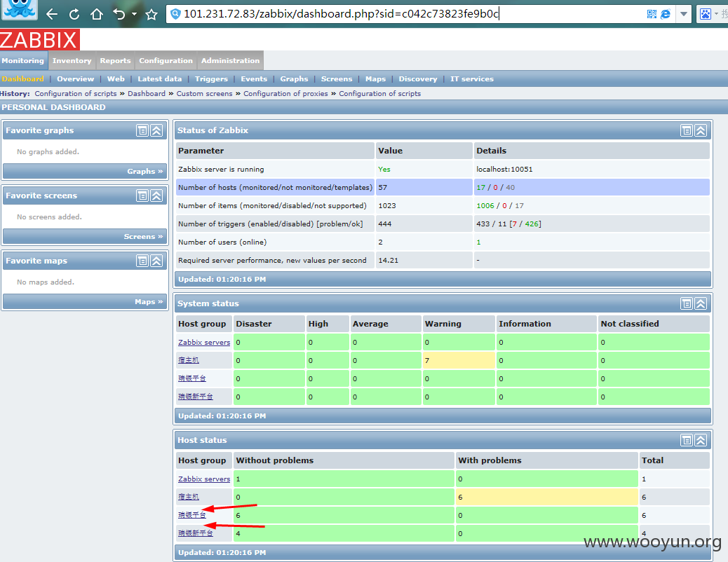
Task: Click the browser back arrow
Action: pos(52,15)
